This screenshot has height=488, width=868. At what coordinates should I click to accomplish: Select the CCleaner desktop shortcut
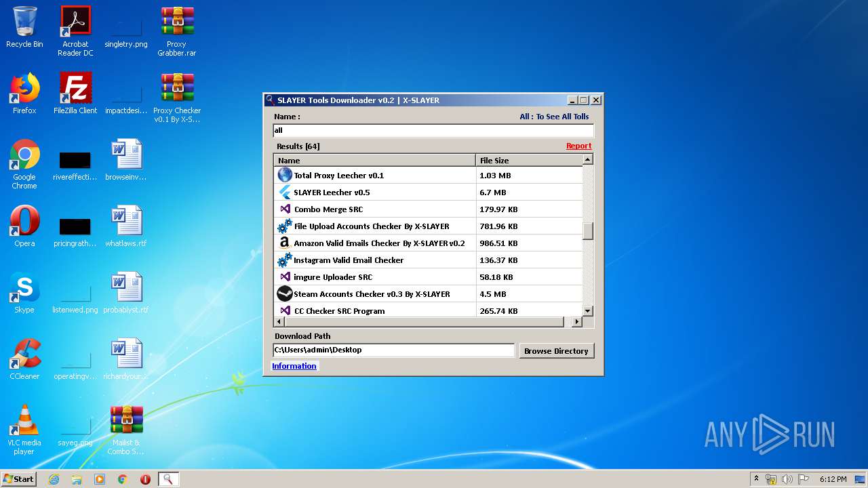pyautogui.click(x=24, y=359)
